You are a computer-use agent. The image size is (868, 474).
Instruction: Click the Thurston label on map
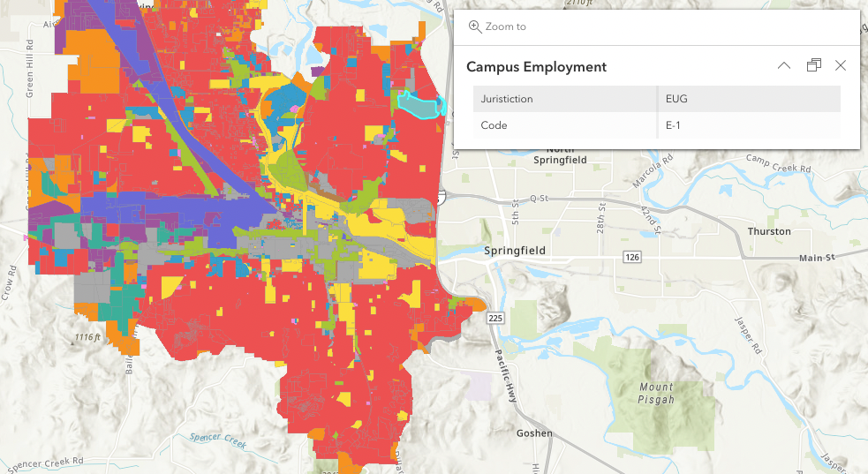pyautogui.click(x=769, y=231)
